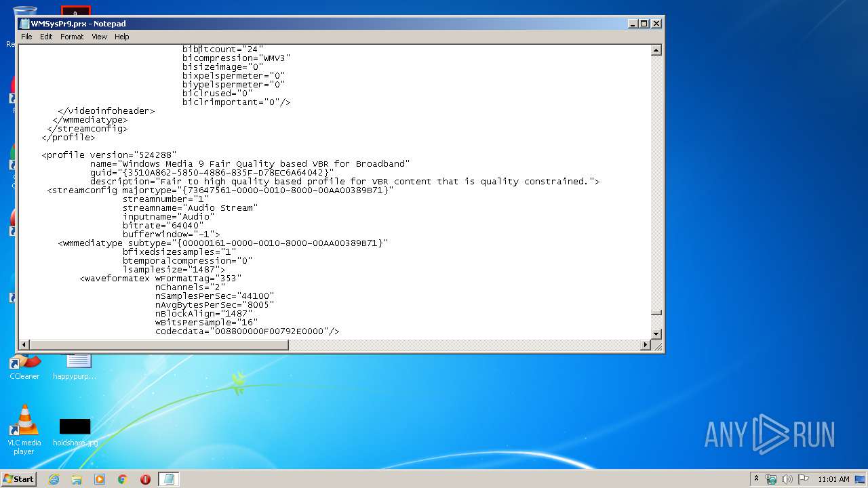
Task: Click the bitrate="64040" line
Action: coord(163,226)
